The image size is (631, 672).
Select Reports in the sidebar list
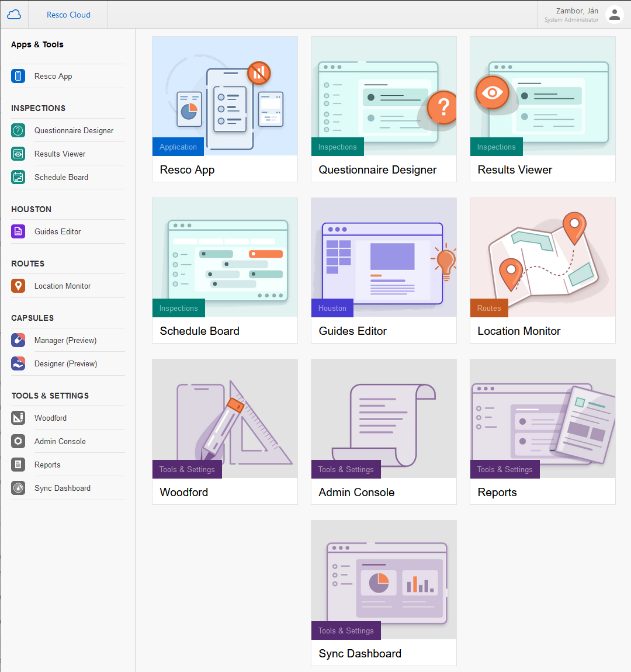pos(47,465)
